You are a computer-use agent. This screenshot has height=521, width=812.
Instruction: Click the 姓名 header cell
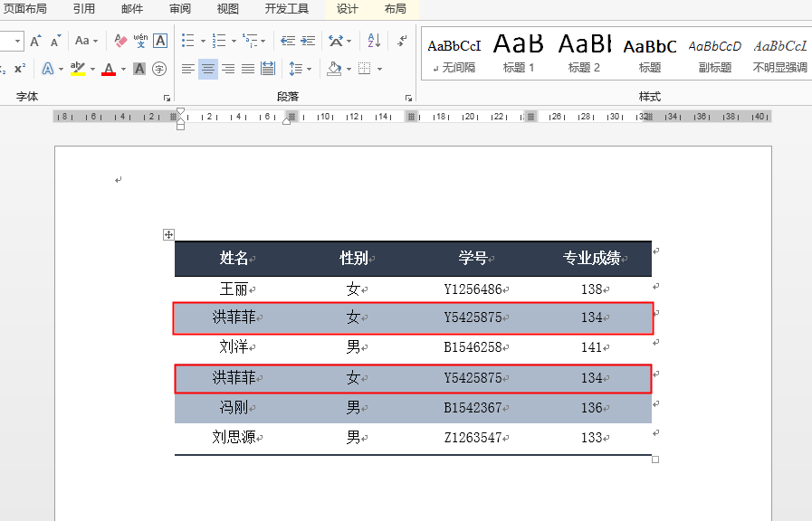pyautogui.click(x=234, y=258)
